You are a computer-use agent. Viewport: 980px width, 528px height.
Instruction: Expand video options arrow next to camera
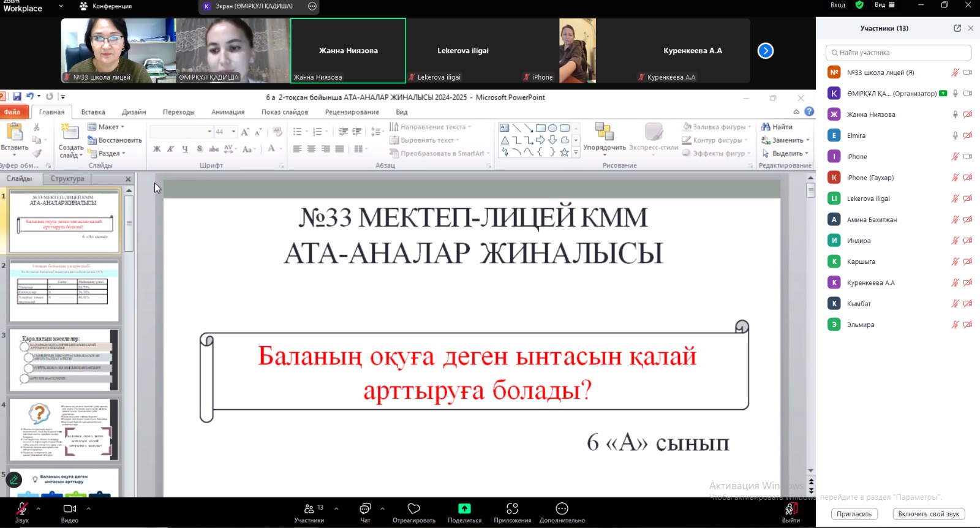pyautogui.click(x=89, y=508)
